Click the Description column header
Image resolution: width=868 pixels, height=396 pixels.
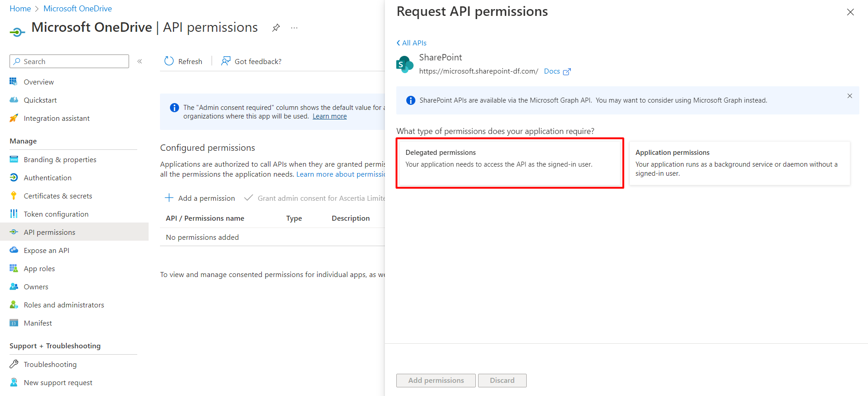351,218
